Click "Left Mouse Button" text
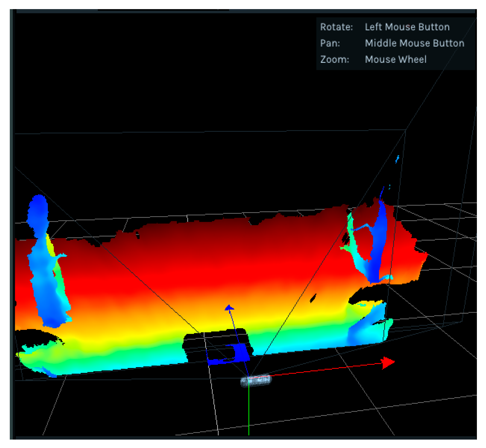Viewport: 486px width, 448px height. point(407,27)
